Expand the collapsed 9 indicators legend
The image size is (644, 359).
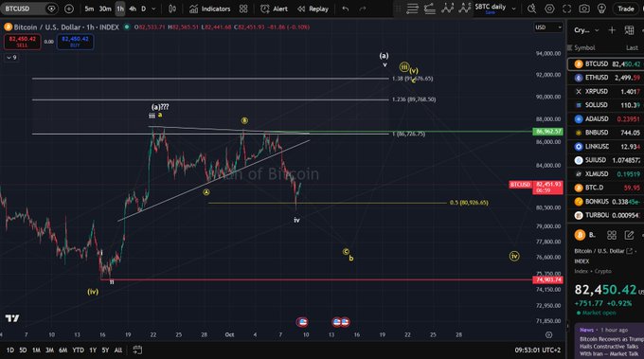tap(11, 58)
